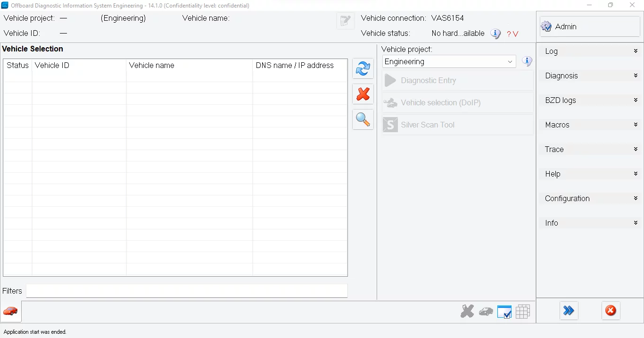The image size is (644, 338).
Task: Click the window-with-checkmark icon in status bar
Action: pos(504,312)
